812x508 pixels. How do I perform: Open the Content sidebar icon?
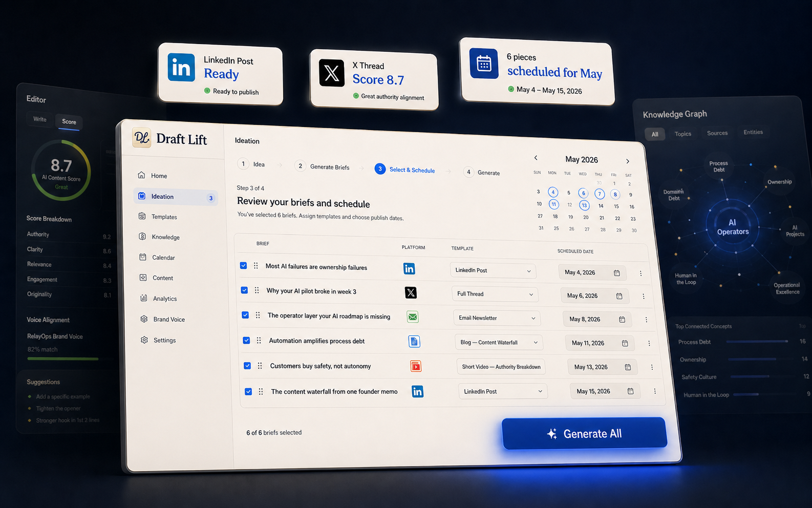(x=143, y=278)
